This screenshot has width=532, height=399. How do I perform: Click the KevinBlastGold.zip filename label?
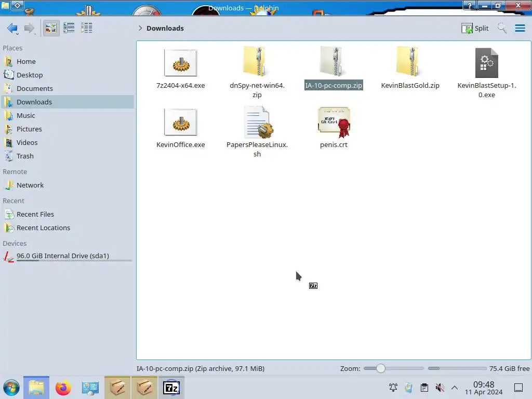click(410, 86)
